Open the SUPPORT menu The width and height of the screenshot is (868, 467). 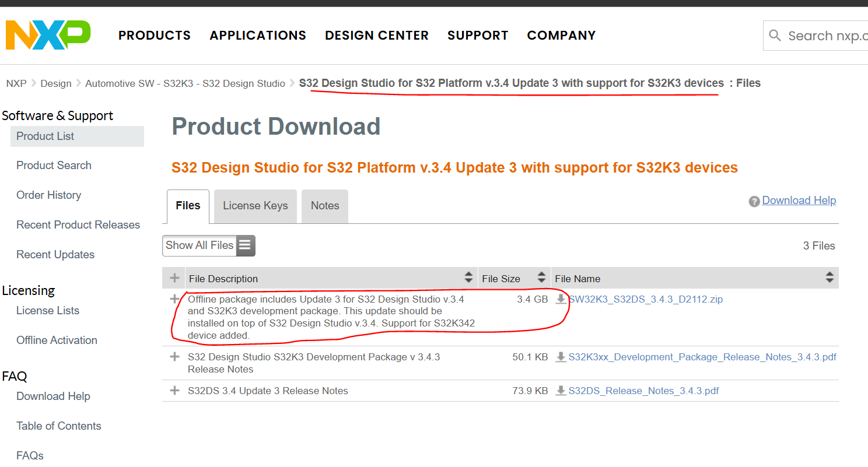point(478,36)
